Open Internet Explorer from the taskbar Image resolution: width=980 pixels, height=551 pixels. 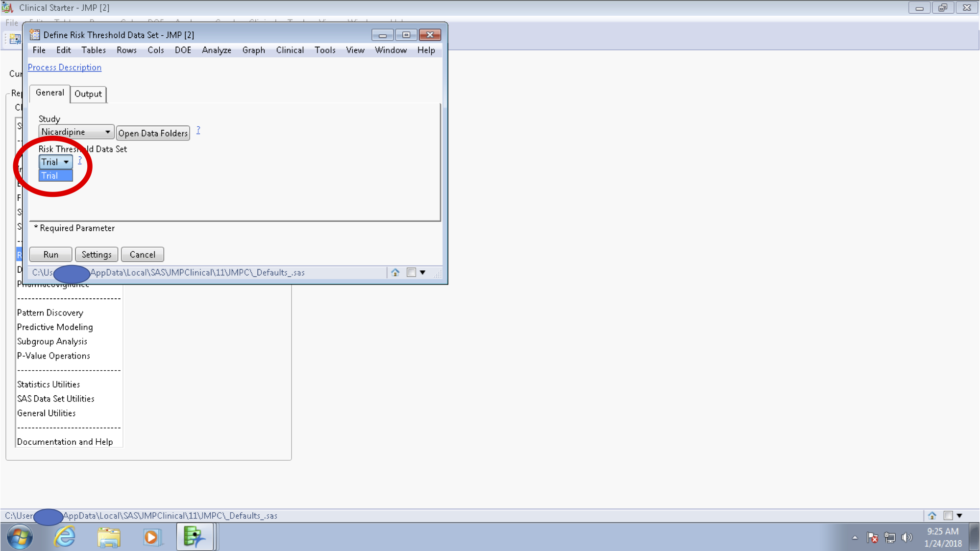coord(65,537)
